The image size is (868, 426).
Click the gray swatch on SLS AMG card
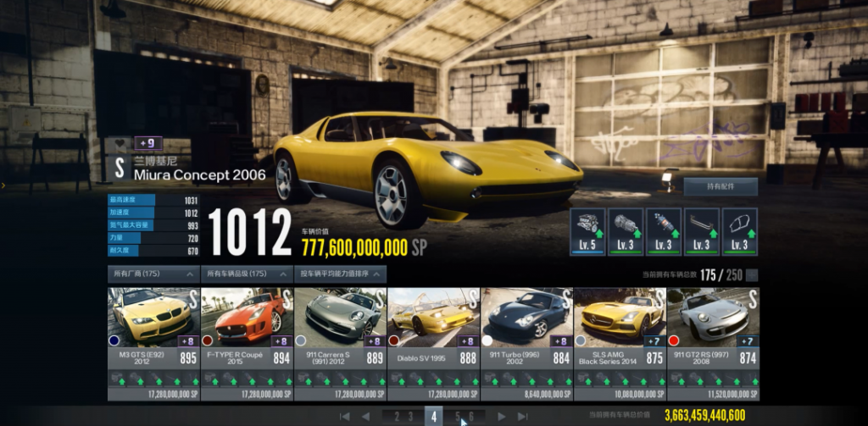580,340
